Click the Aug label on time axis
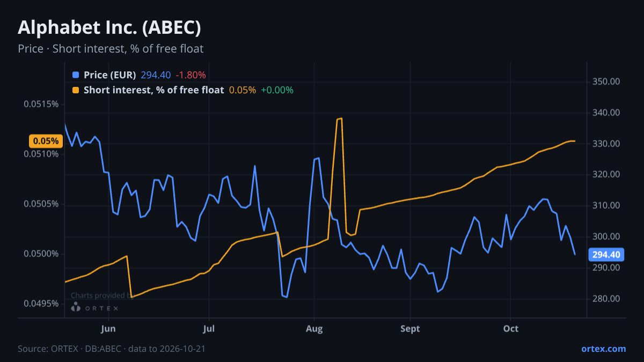Image resolution: width=644 pixels, height=362 pixels. [x=314, y=328]
